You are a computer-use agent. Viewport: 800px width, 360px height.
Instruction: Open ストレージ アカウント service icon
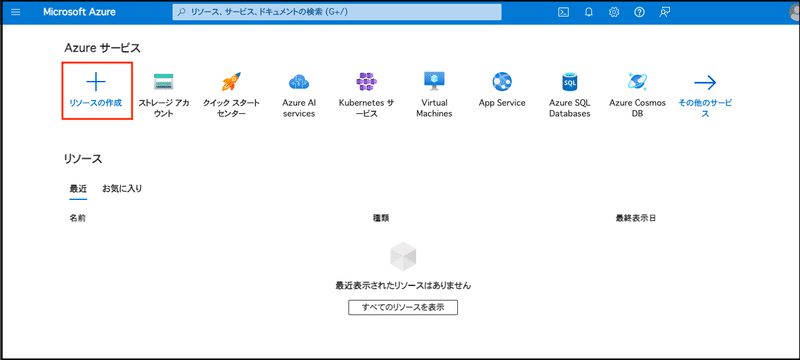164,82
